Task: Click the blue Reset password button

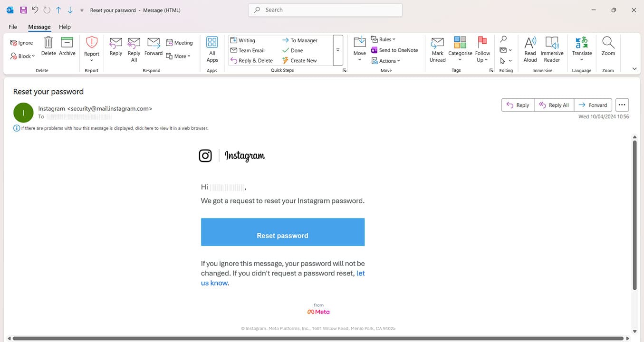Action: (283, 232)
